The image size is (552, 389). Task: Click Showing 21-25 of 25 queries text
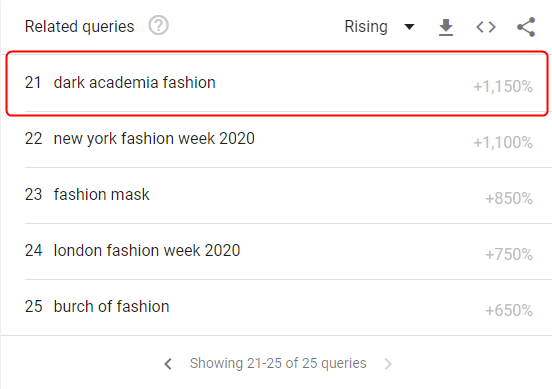pyautogui.click(x=278, y=363)
